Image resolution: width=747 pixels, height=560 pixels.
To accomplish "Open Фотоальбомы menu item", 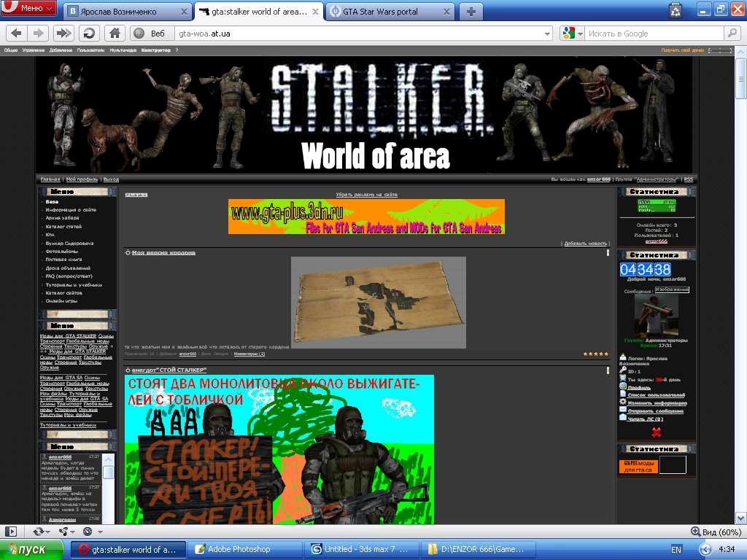I will (62, 252).
